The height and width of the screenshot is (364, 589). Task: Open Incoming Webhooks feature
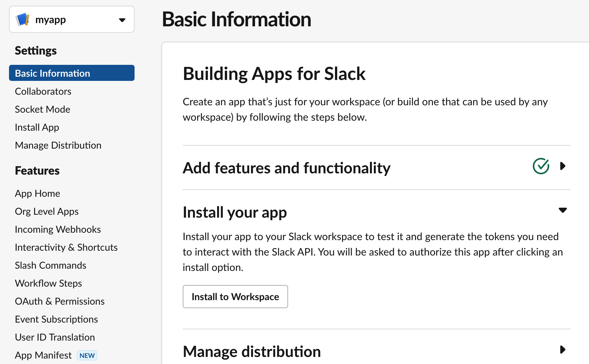click(58, 230)
